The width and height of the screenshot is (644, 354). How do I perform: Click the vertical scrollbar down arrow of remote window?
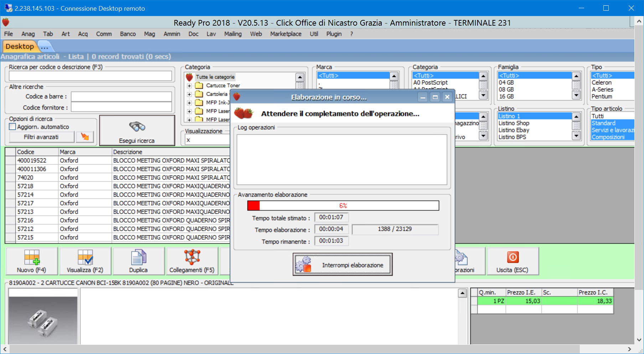(639, 340)
